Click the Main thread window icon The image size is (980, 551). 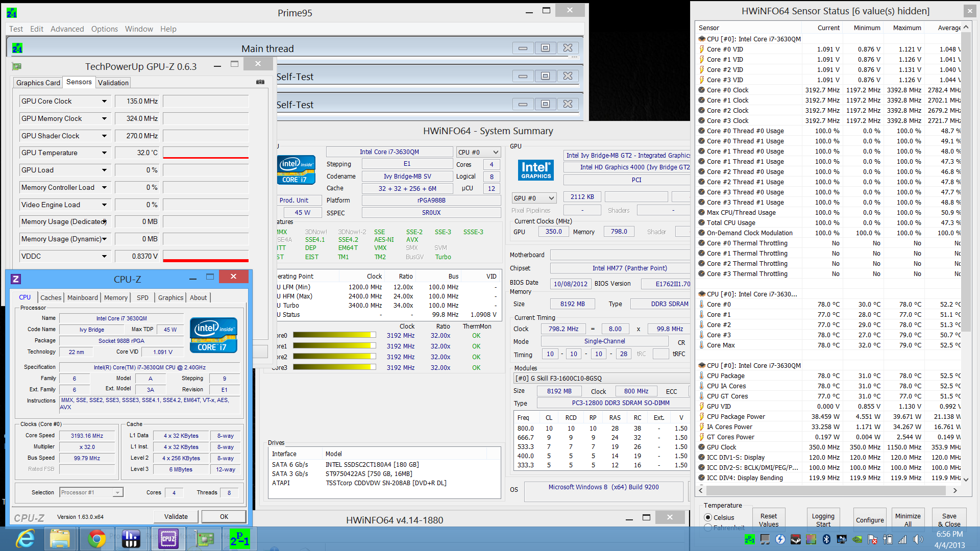(17, 48)
